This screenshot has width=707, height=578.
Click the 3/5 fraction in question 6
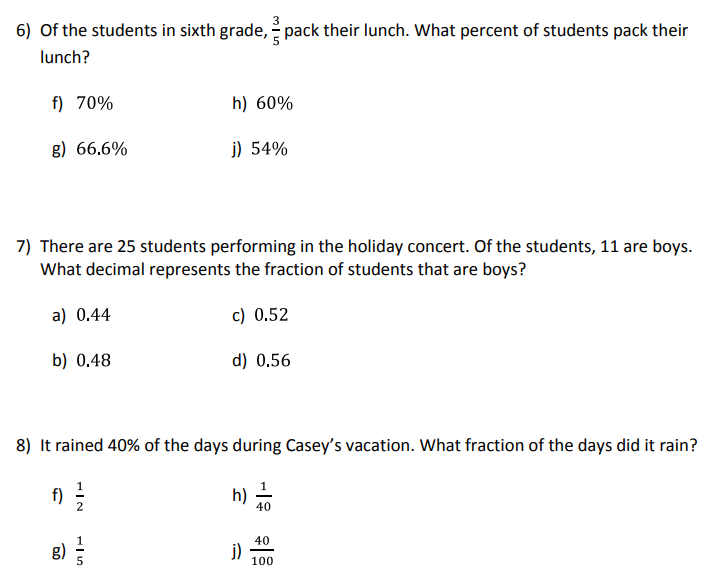[x=276, y=30]
